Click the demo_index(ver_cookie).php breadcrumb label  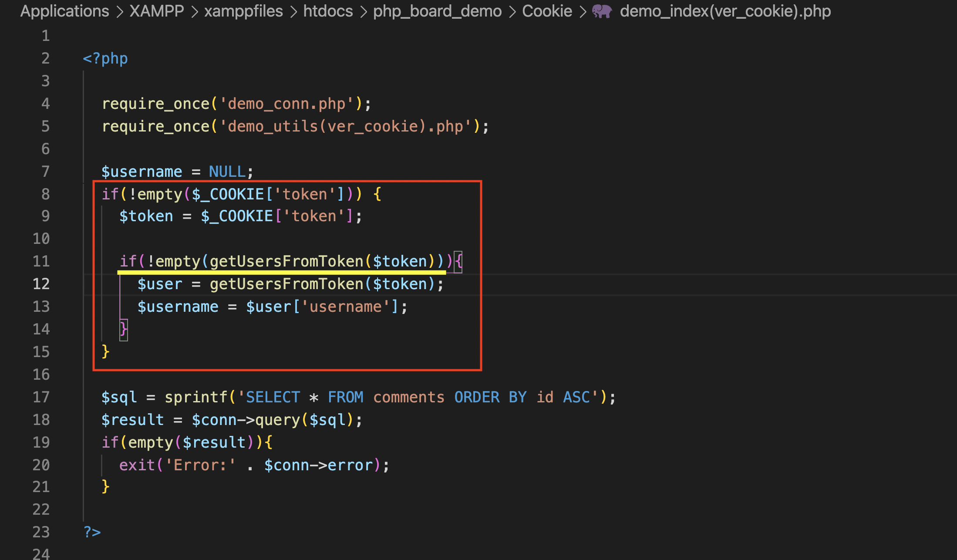pos(724,11)
